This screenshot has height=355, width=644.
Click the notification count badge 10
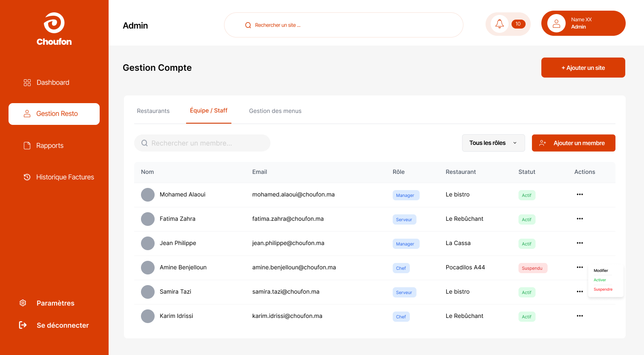click(518, 24)
